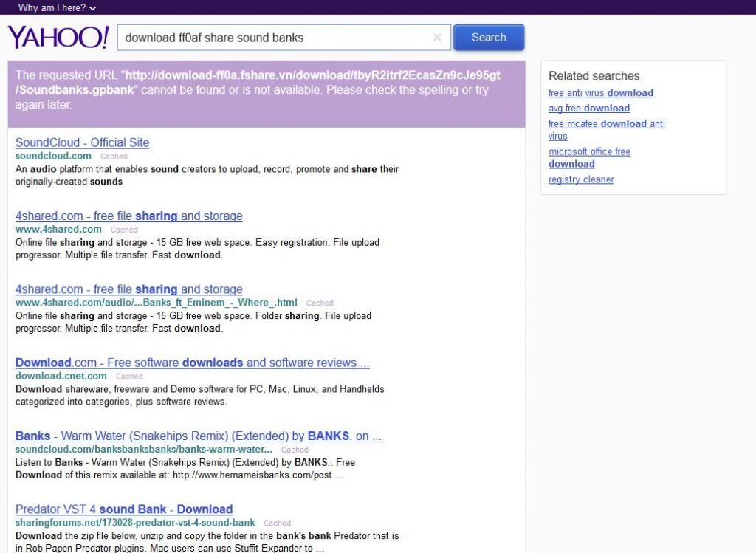Open 'SoundCloud - Official Site' result

(x=83, y=142)
